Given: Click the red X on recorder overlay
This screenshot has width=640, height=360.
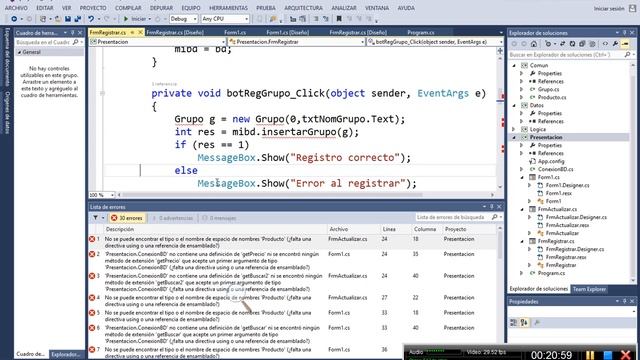Looking at the screenshot, I should 626,355.
